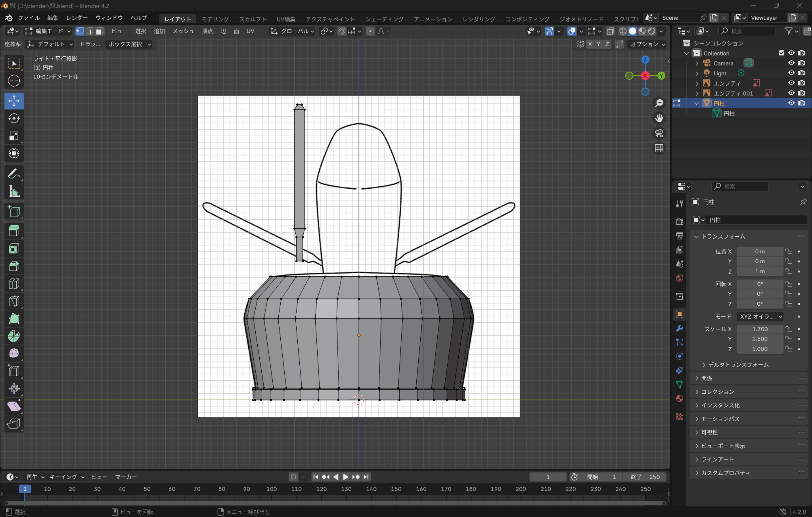Toggle camera view in viewport
The width and height of the screenshot is (812, 517).
(659, 133)
